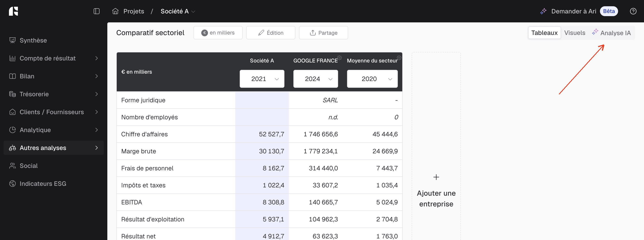Expand the Clients / Fournisseurs chevron
Viewport: 644px width, 240px height.
pos(97,112)
